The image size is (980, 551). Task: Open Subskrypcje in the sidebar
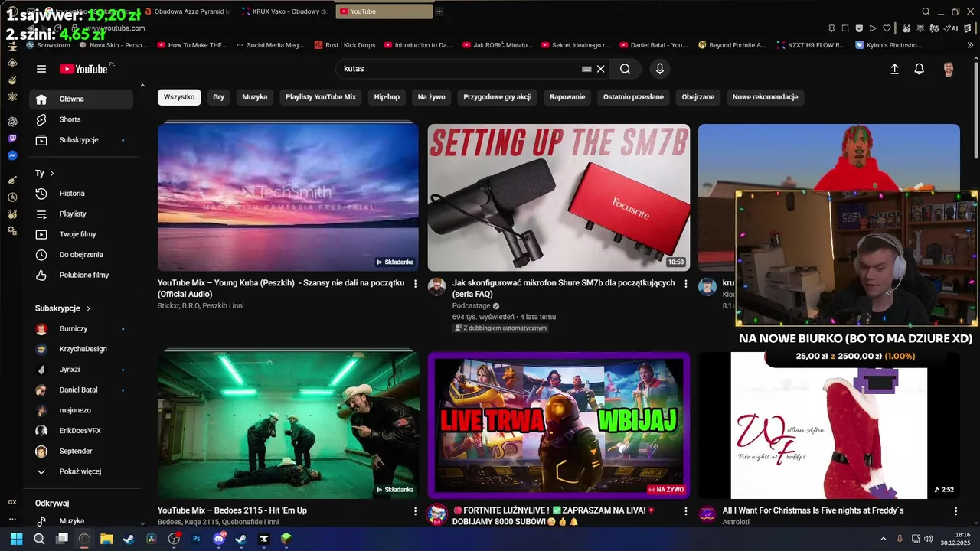point(81,140)
